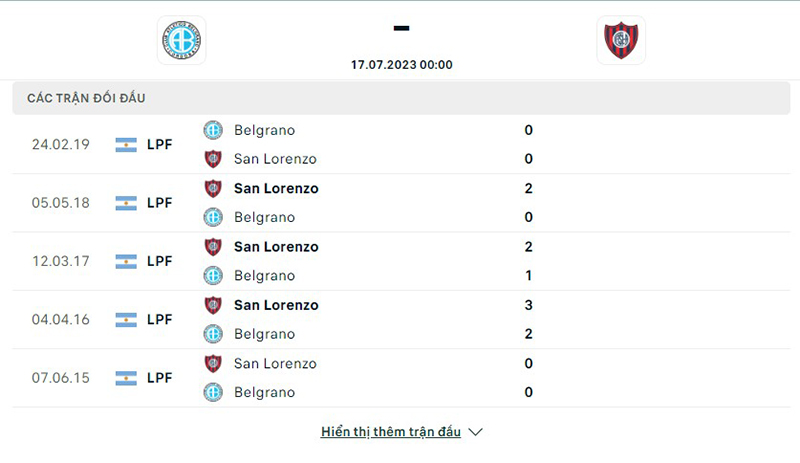Click San Lorenzo's score 3 in 04.04.16 match
The image size is (800, 463).
(x=528, y=305)
